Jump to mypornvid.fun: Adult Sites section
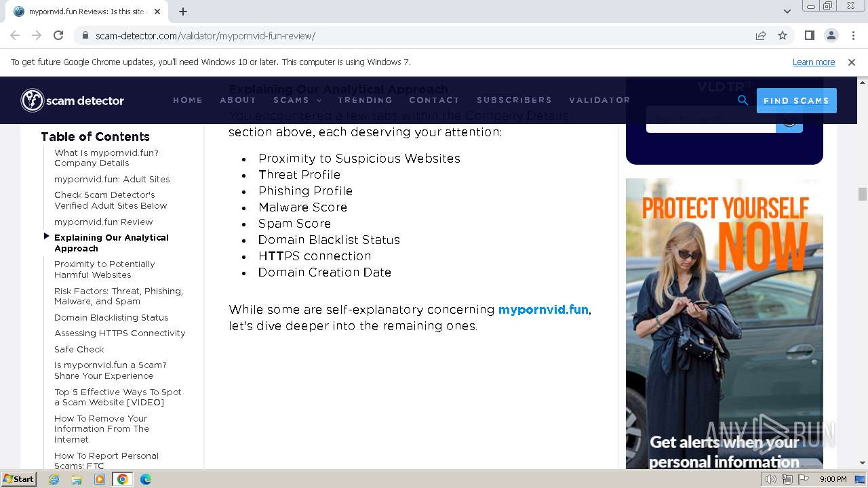The height and width of the screenshot is (488, 868). point(112,179)
